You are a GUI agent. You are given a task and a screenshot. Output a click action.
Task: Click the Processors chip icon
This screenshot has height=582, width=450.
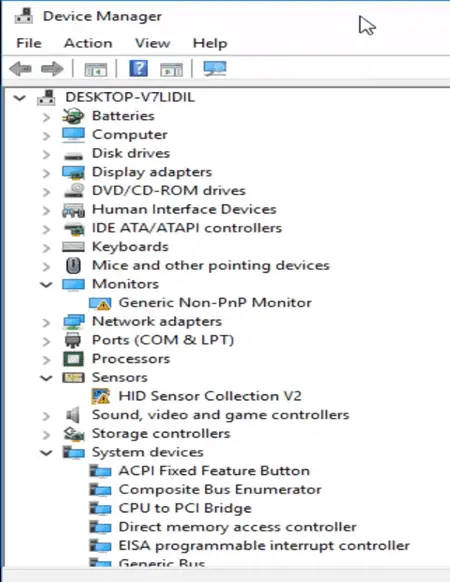(x=73, y=359)
